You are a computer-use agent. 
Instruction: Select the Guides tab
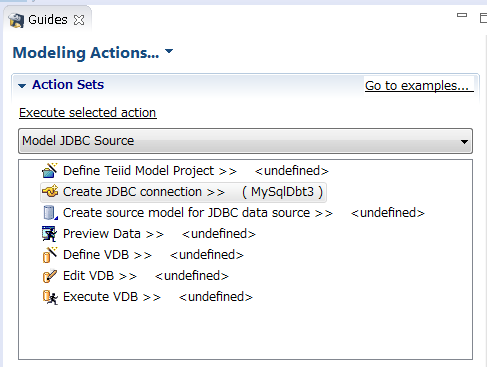point(48,20)
